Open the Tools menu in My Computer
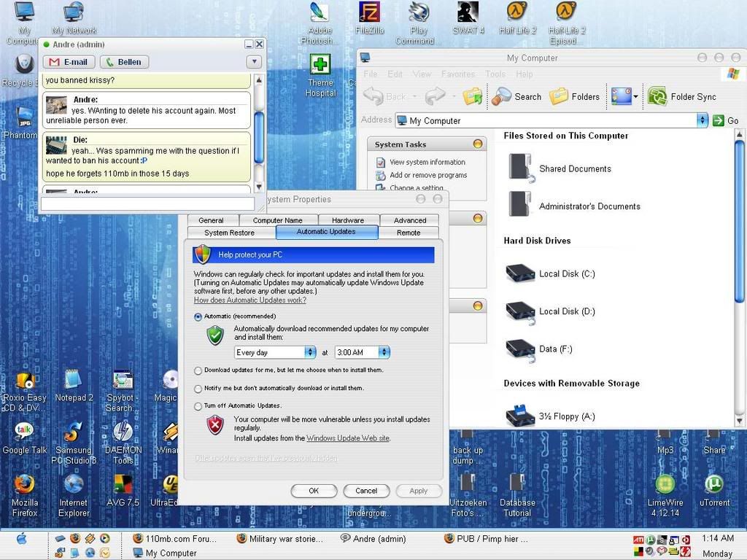The width and height of the screenshot is (747, 560). [495, 74]
